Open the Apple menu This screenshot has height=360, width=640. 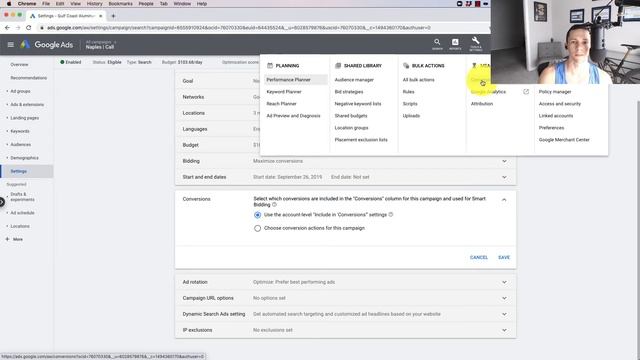(9, 4)
